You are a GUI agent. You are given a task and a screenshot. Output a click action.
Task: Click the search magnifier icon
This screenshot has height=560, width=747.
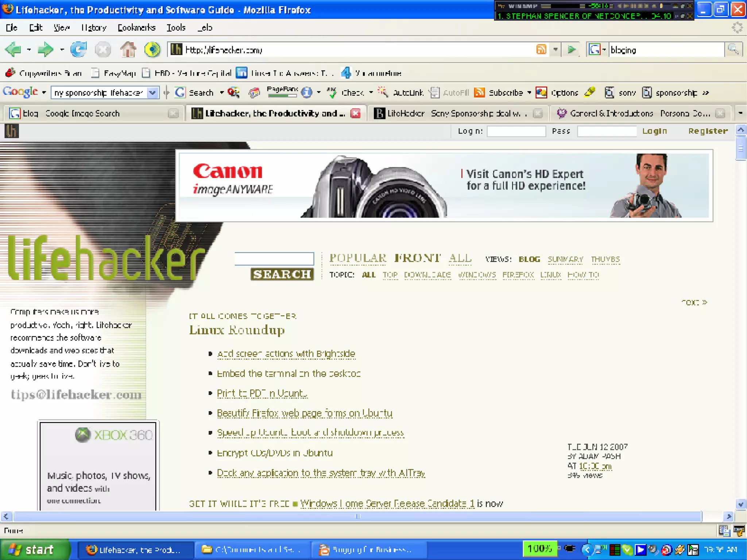pos(733,49)
